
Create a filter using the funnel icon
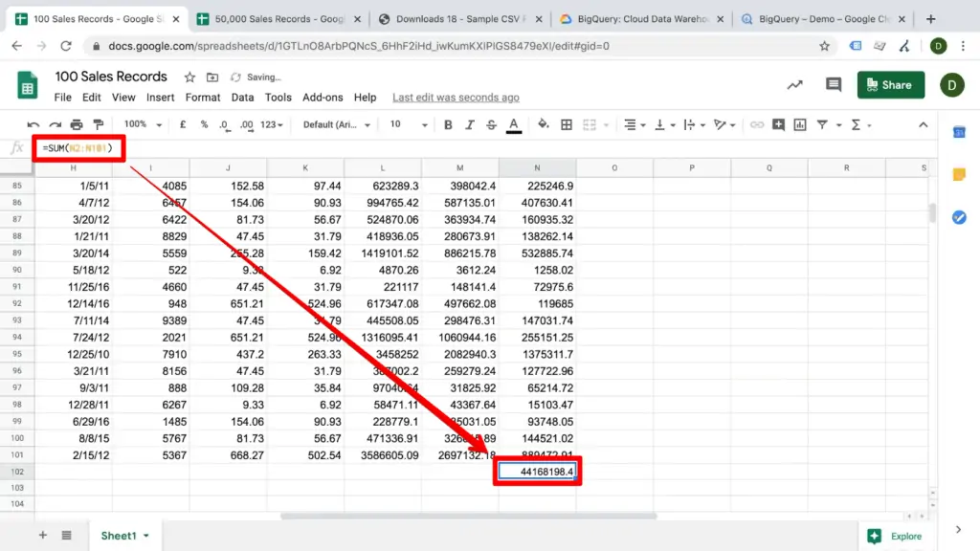coord(821,124)
